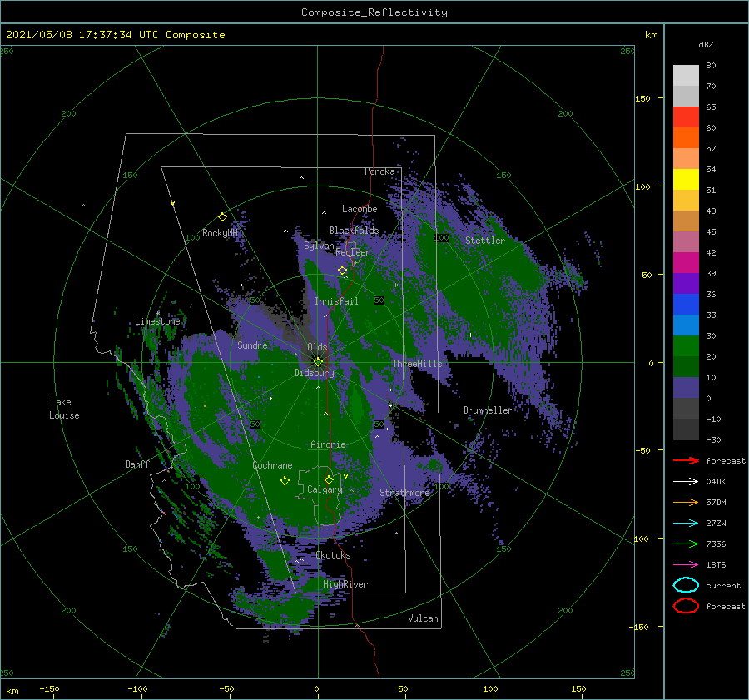Click the Airdrie city label
The image size is (749, 700).
(328, 444)
